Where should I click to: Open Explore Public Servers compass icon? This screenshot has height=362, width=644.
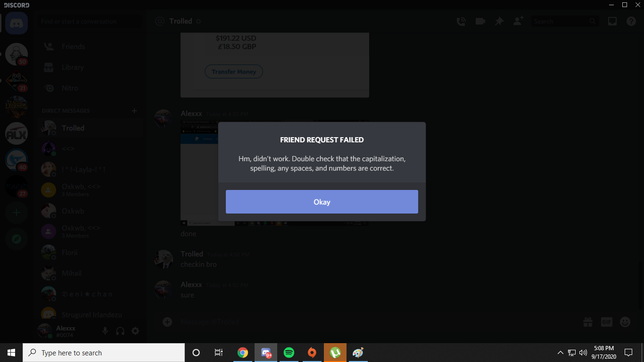click(17, 239)
